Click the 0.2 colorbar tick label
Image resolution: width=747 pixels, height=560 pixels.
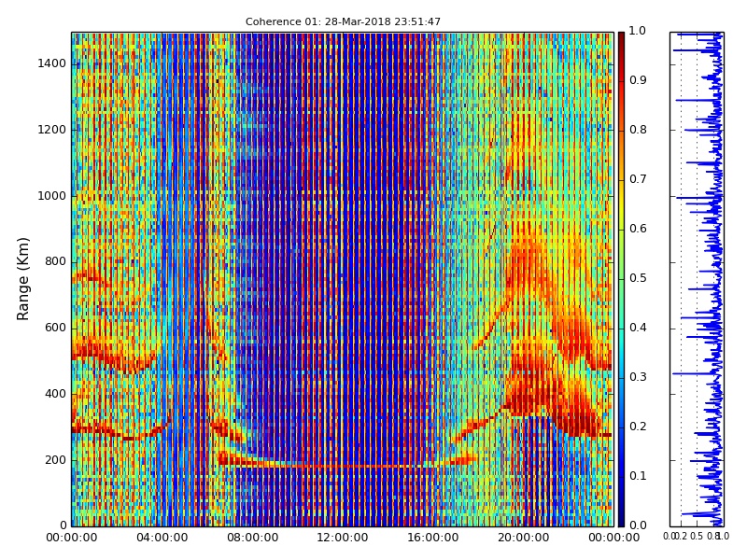pos(638,427)
